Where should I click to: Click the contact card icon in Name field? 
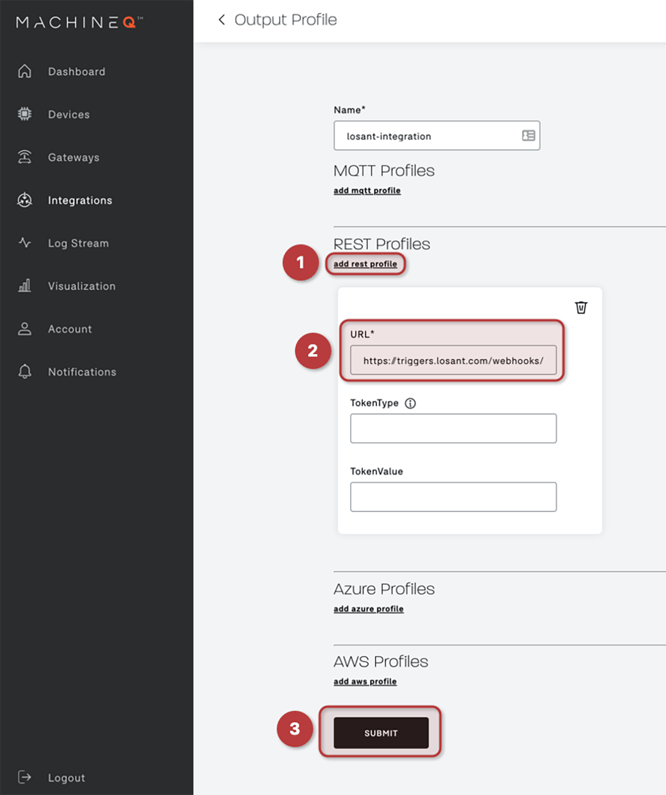528,136
